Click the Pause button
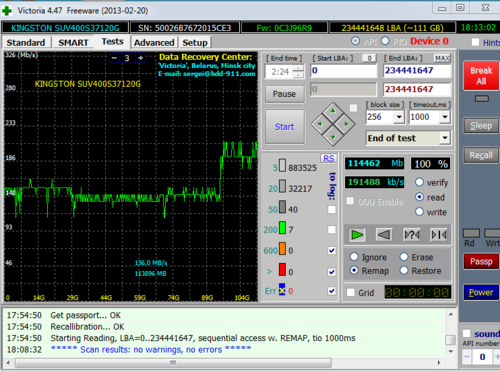The width and height of the screenshot is (500, 372). pos(285,94)
